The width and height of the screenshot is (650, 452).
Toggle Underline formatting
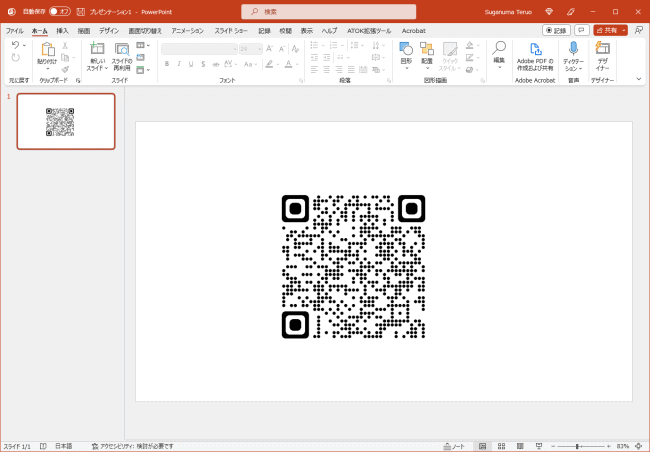(191, 64)
